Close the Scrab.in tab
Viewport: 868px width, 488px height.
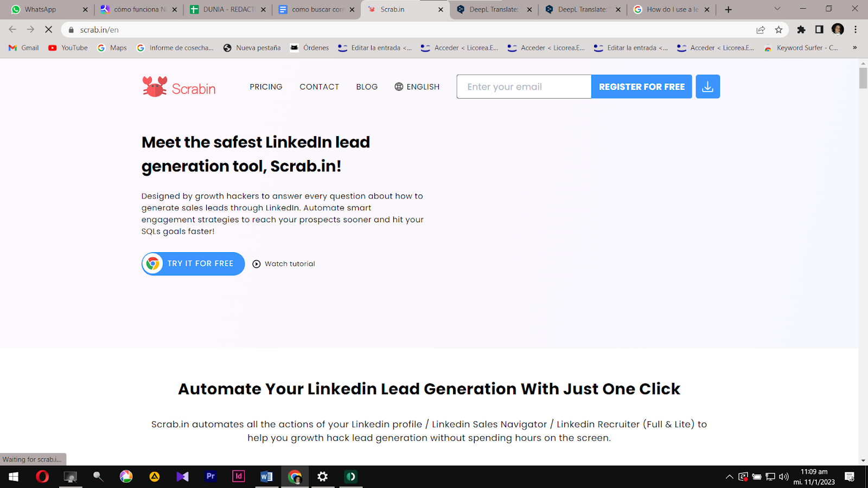441,10
